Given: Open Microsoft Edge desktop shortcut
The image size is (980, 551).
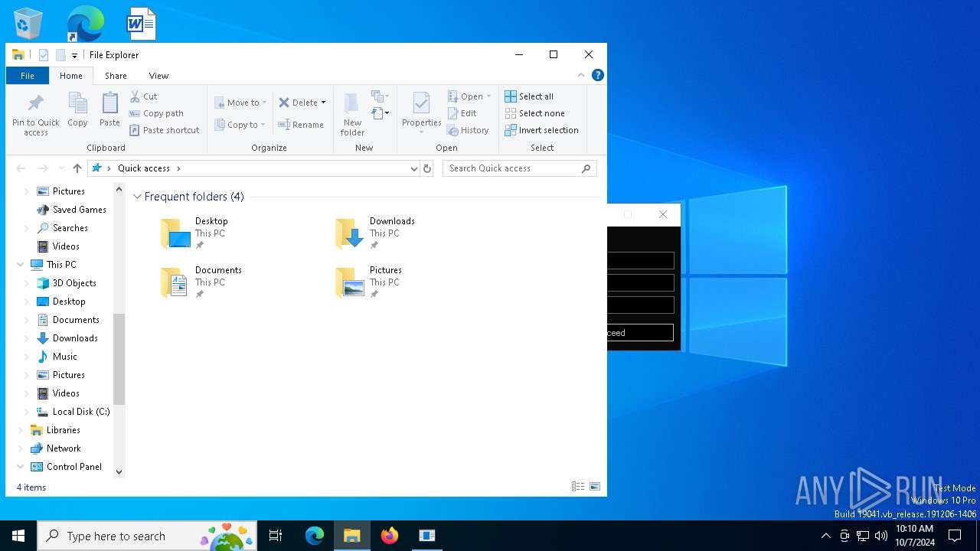Looking at the screenshot, I should click(85, 23).
